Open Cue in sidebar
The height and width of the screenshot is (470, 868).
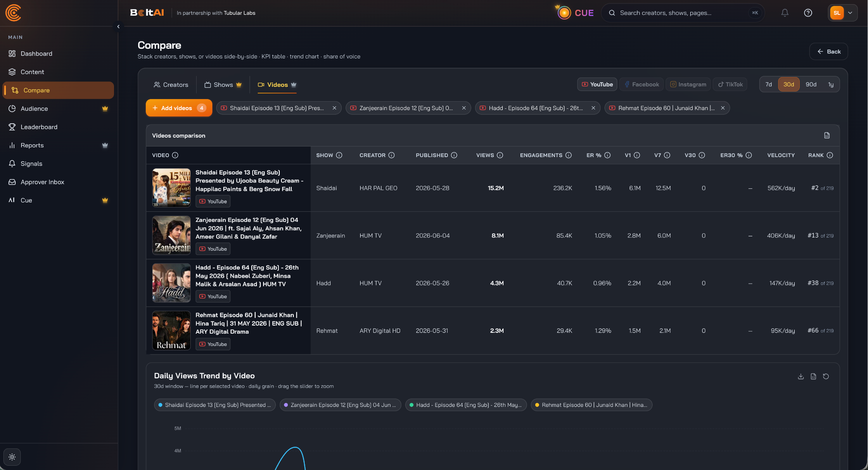click(x=58, y=200)
